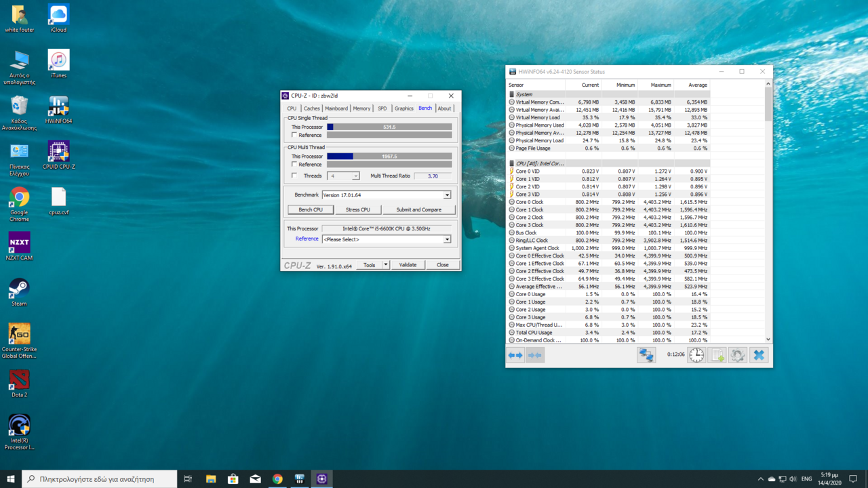This screenshot has width=868, height=488.
Task: Select the Core 0 Clock sensor row
Action: coord(609,202)
